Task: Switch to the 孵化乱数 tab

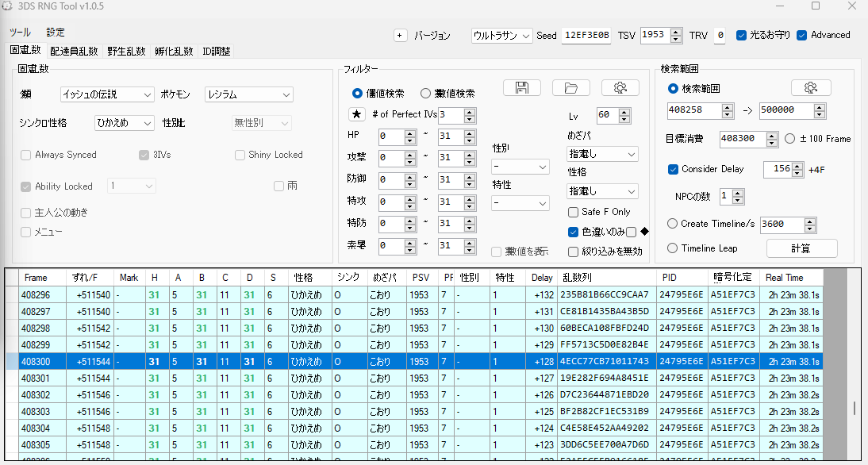Action: (x=174, y=51)
